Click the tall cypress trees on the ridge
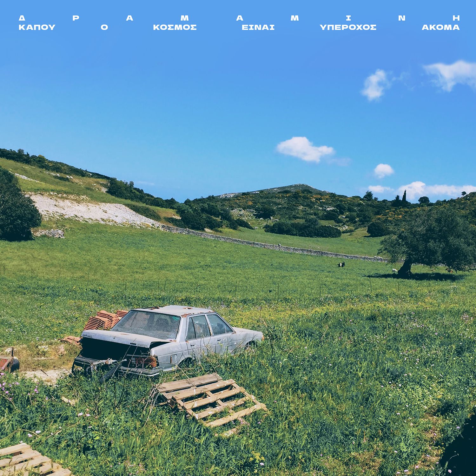This screenshot has width=476, height=476. (x=404, y=196)
